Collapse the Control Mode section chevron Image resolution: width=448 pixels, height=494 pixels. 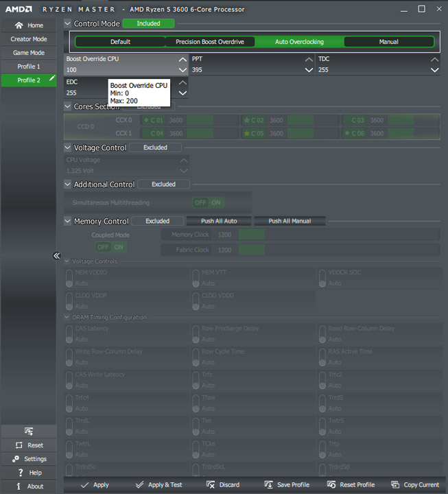(67, 23)
